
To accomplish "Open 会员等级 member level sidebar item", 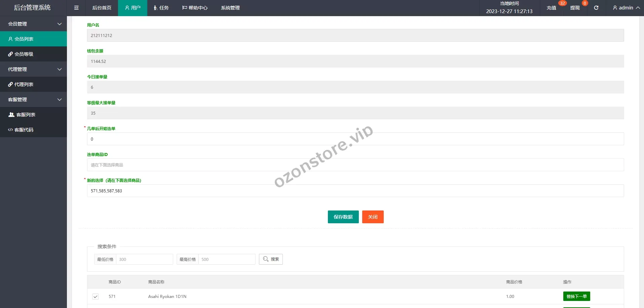I will 24,54.
